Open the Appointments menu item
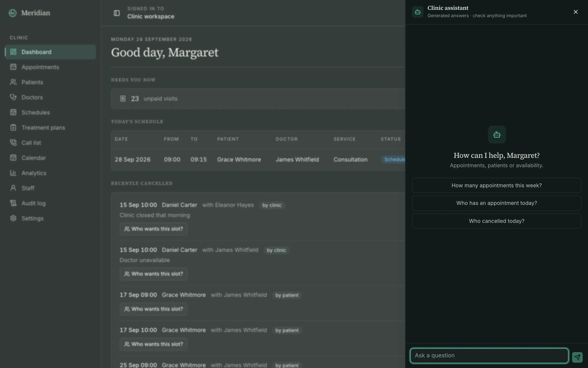 [50, 67]
